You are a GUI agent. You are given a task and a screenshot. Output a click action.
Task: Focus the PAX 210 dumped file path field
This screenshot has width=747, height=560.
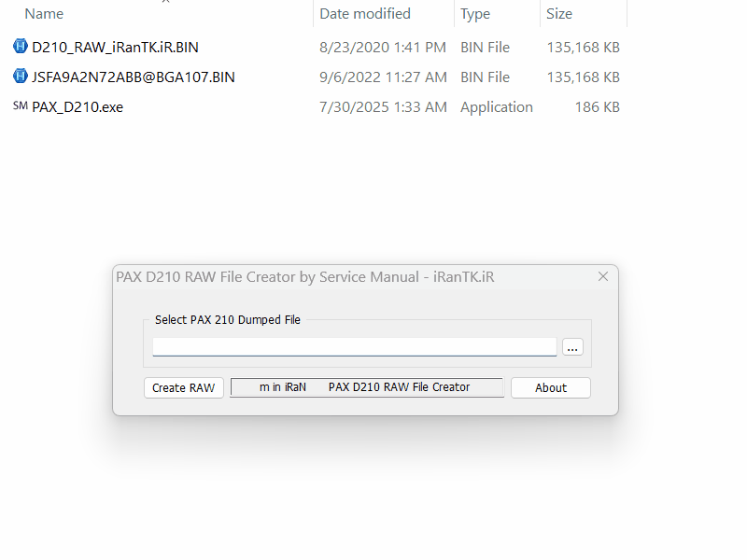[355, 346]
